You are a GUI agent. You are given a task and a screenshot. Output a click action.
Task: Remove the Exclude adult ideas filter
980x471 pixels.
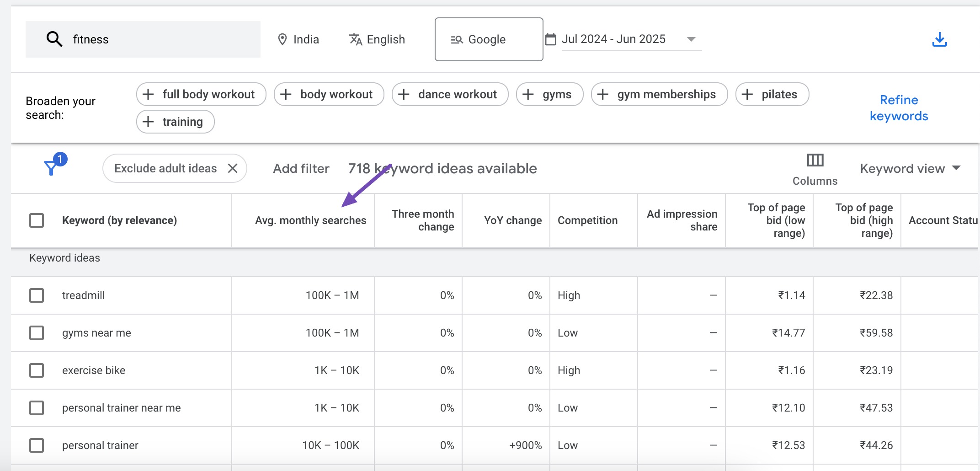click(233, 168)
